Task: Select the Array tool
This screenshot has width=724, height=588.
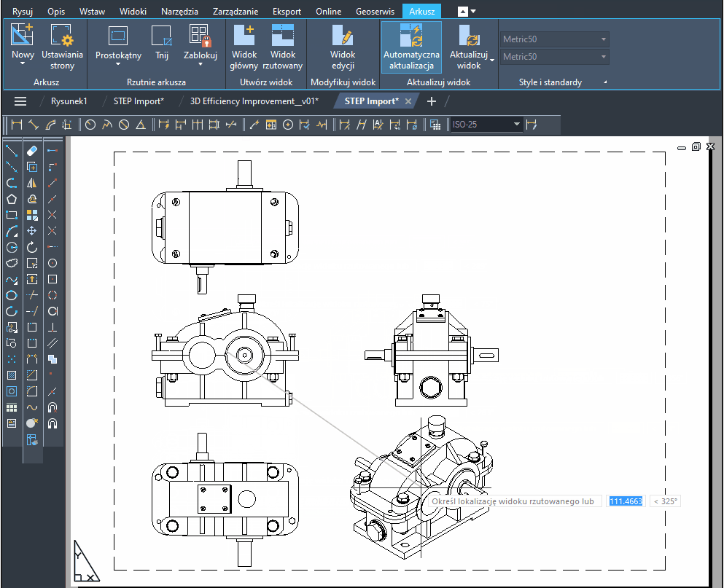Action: pyautogui.click(x=32, y=215)
